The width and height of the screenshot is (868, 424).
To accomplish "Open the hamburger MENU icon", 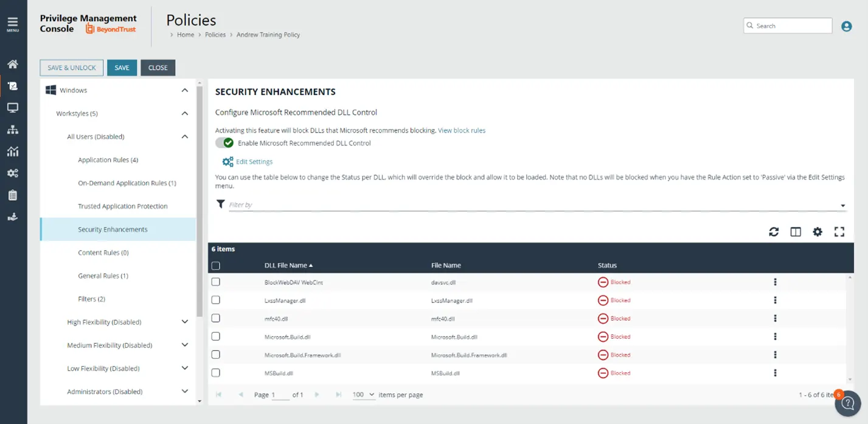I will (x=13, y=25).
